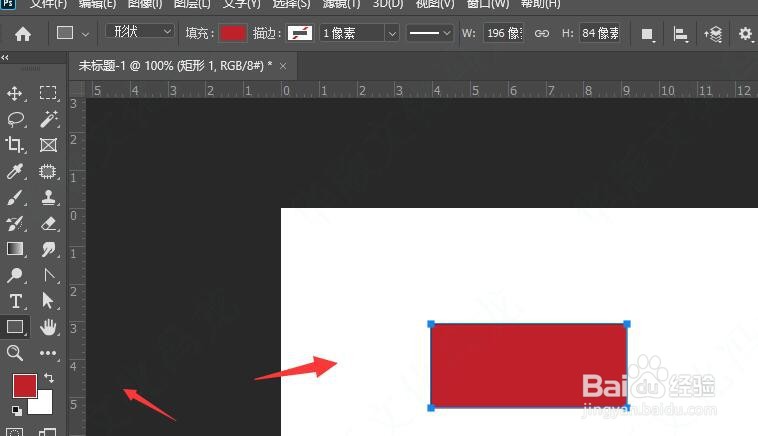Open the Filter menu

click(341, 4)
